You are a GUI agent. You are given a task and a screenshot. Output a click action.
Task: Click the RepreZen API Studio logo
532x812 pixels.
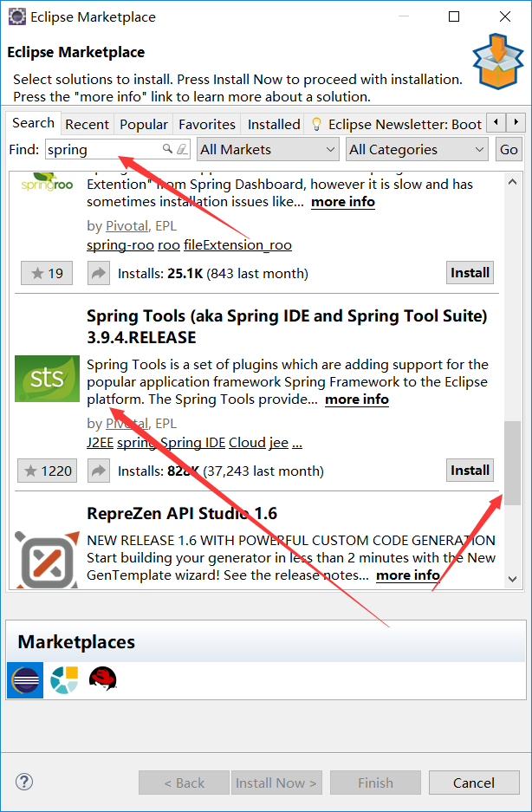pos(47,561)
